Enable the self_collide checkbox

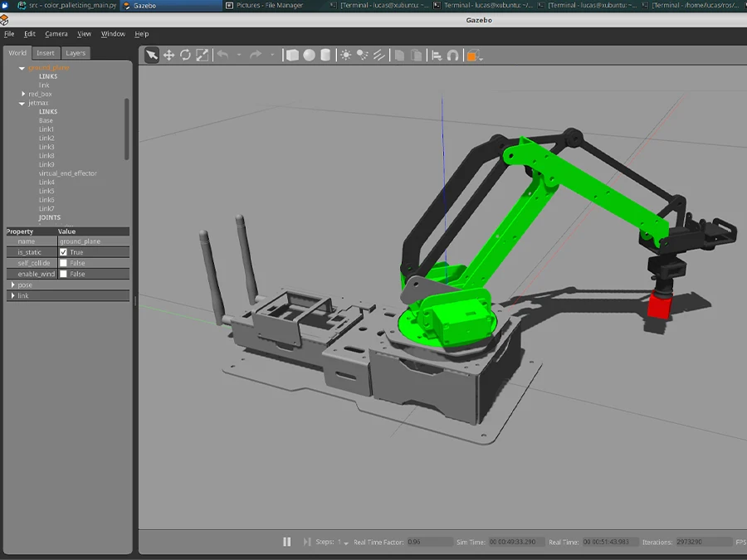coord(63,263)
